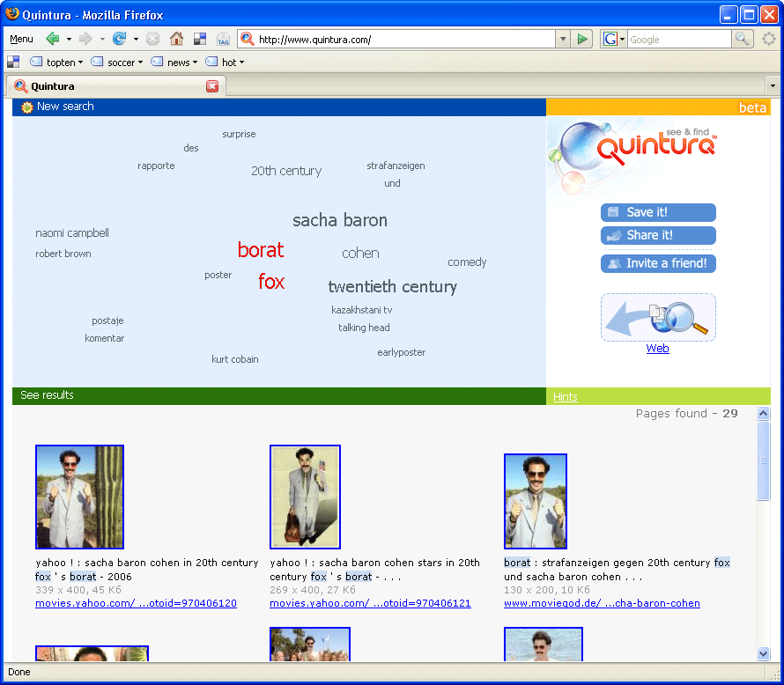Click the New search star icon
784x685 pixels.
coord(27,107)
